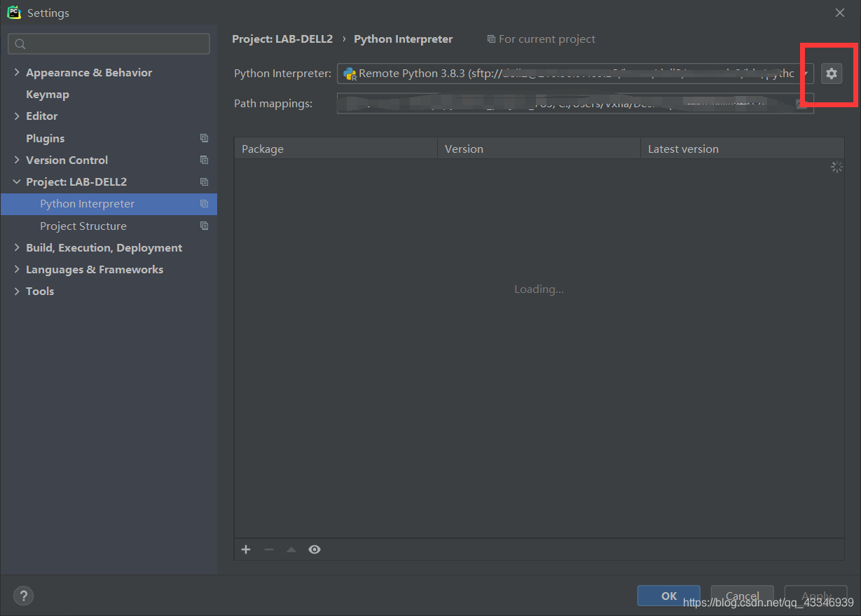This screenshot has height=616, width=861.
Task: Click the Apply button
Action: pos(815,596)
